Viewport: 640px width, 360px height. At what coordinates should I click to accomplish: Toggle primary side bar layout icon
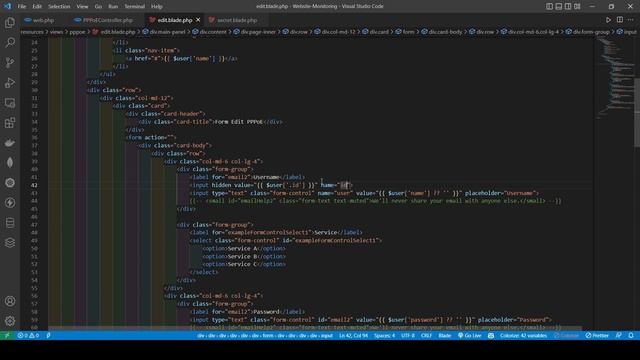click(x=549, y=6)
